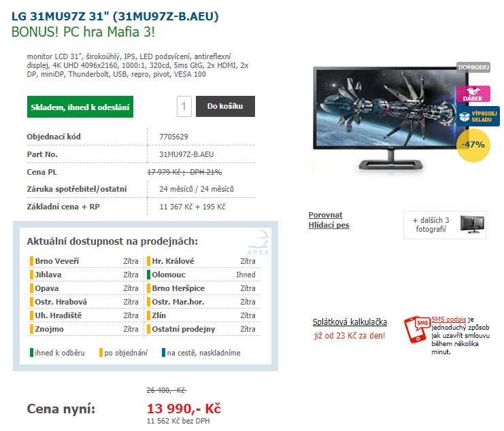This screenshot has width=504, height=431.
Task: Click the product title LG 31MU97Z 31"
Action: tap(115, 16)
